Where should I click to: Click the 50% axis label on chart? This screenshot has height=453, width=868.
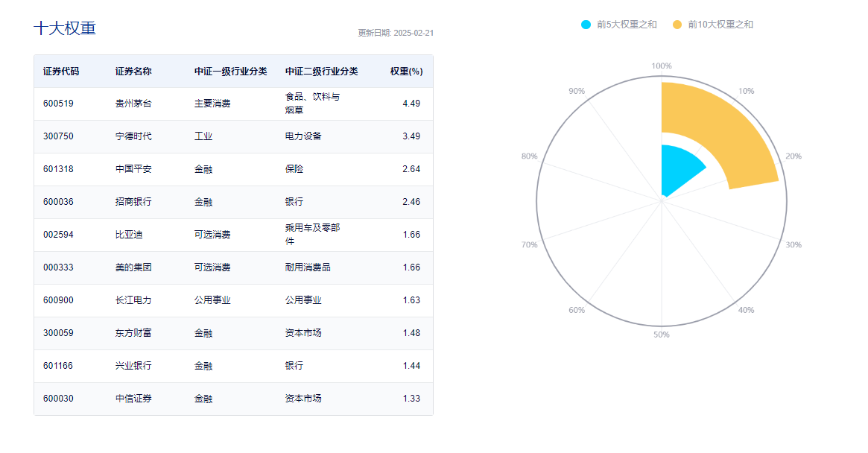[662, 335]
